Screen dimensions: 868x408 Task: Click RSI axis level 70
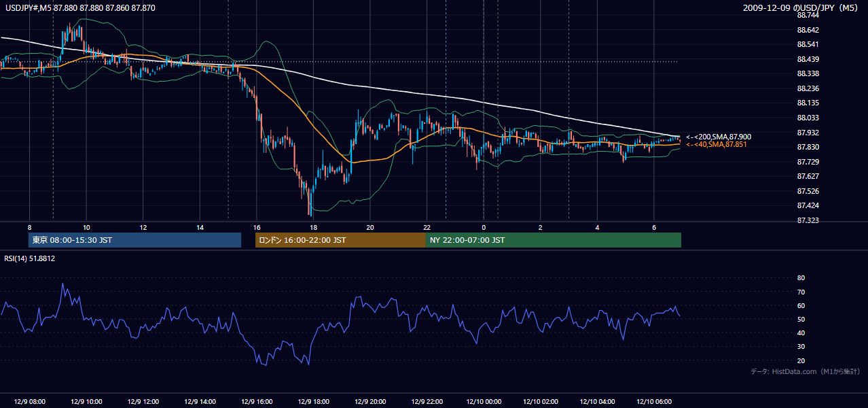click(801, 292)
